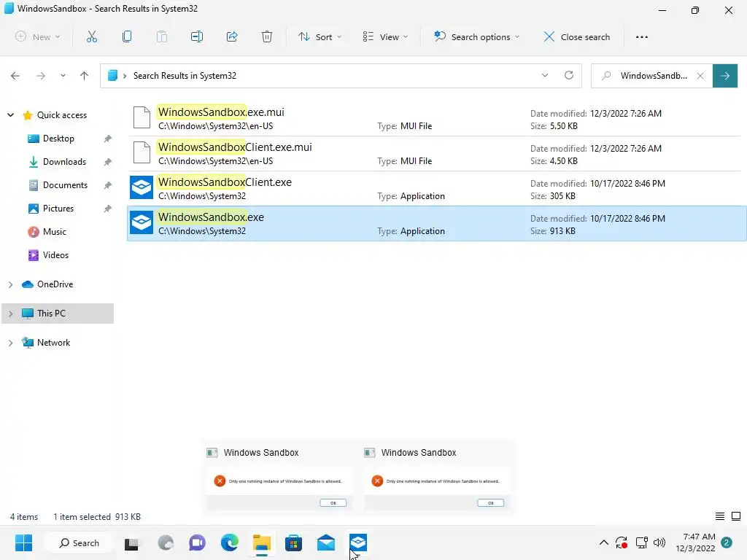Open Mail app from taskbar
747x560 pixels.
coord(326,542)
